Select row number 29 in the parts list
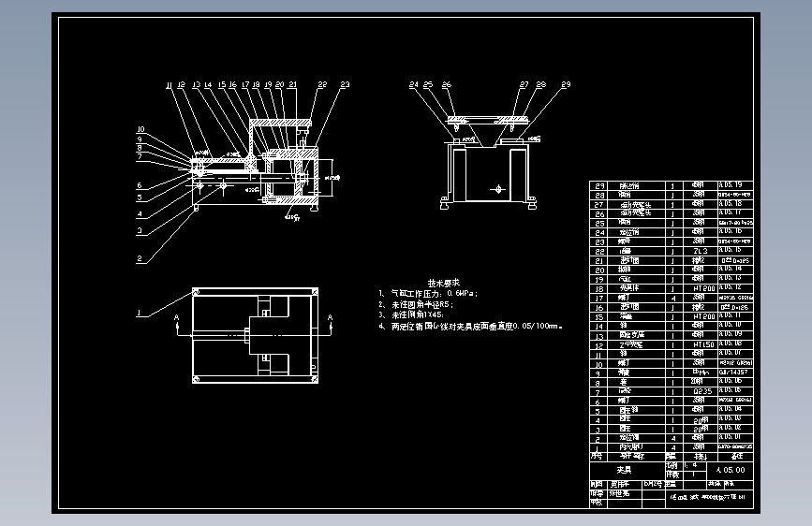Viewport: 812px width, 526px height. click(599, 186)
